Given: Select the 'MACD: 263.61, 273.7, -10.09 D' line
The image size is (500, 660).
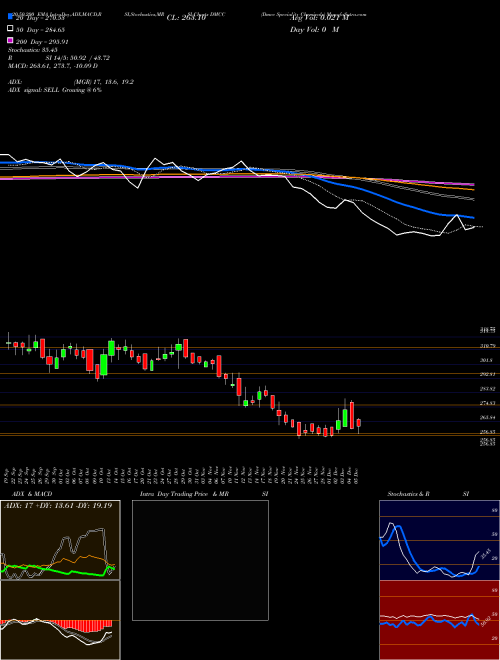Looking at the screenshot, I should pos(53,66).
